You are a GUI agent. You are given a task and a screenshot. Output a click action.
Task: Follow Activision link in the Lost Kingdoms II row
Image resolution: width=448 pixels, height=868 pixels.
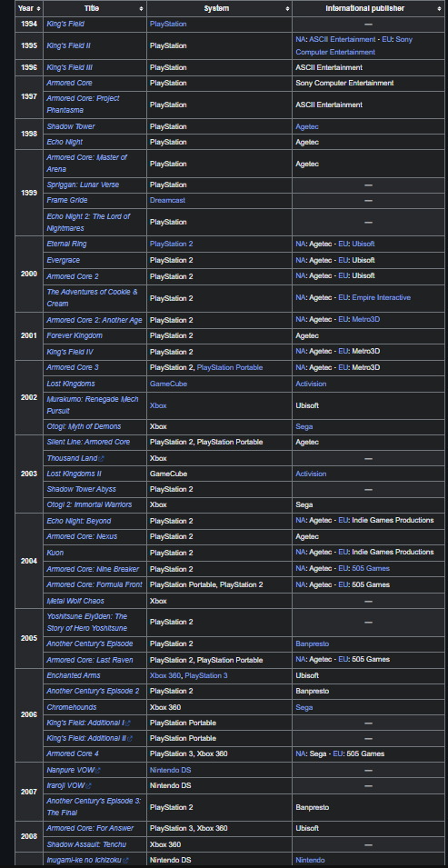[x=311, y=474]
